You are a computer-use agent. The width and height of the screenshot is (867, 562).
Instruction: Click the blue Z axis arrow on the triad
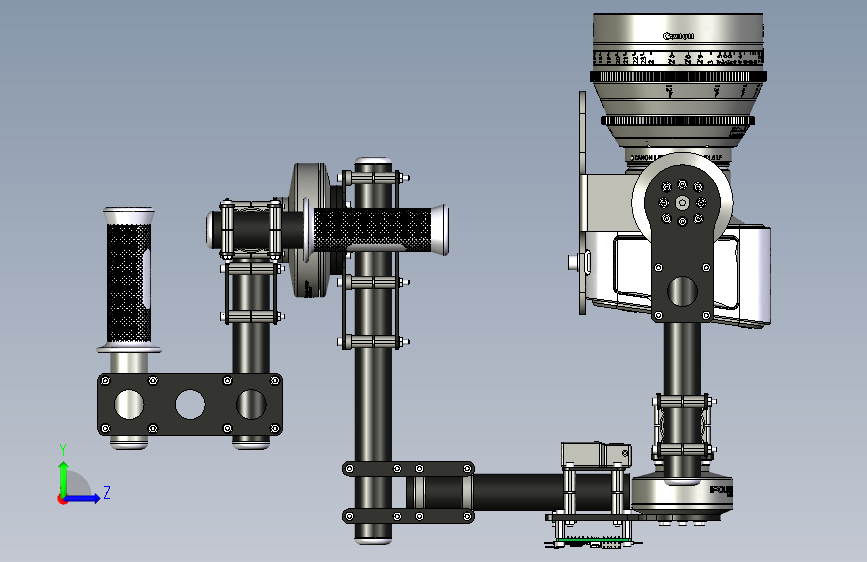pyautogui.click(x=83, y=498)
